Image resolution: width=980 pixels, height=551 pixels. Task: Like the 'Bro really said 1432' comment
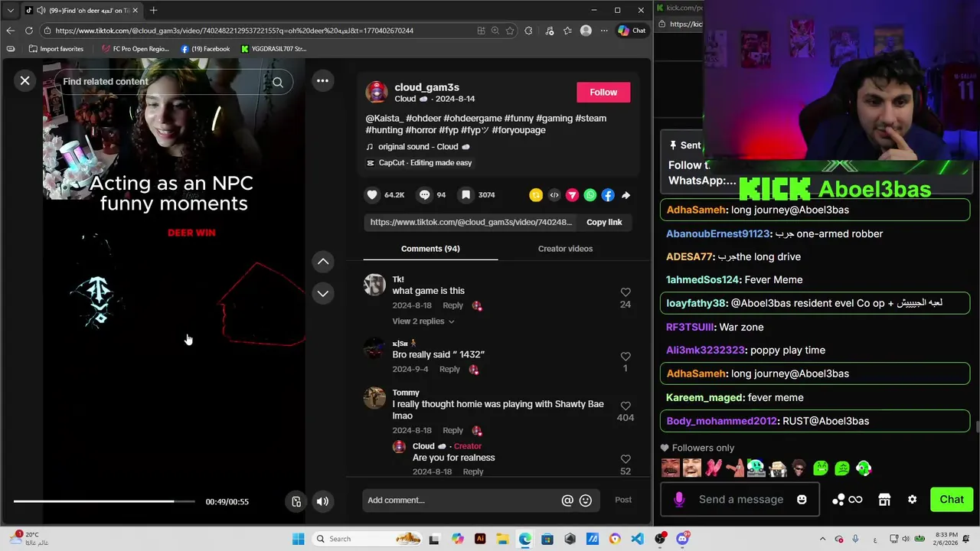click(x=626, y=357)
